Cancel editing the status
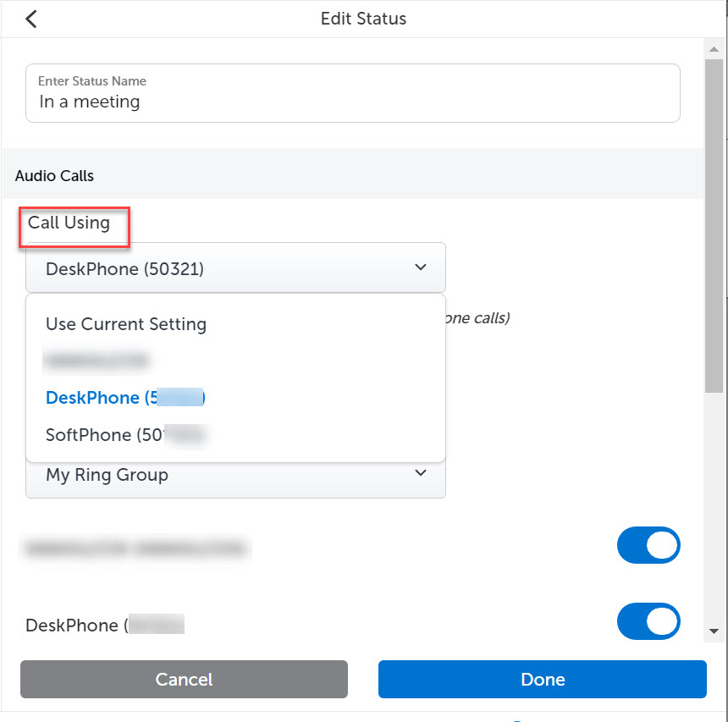This screenshot has width=728, height=722. 184,679
